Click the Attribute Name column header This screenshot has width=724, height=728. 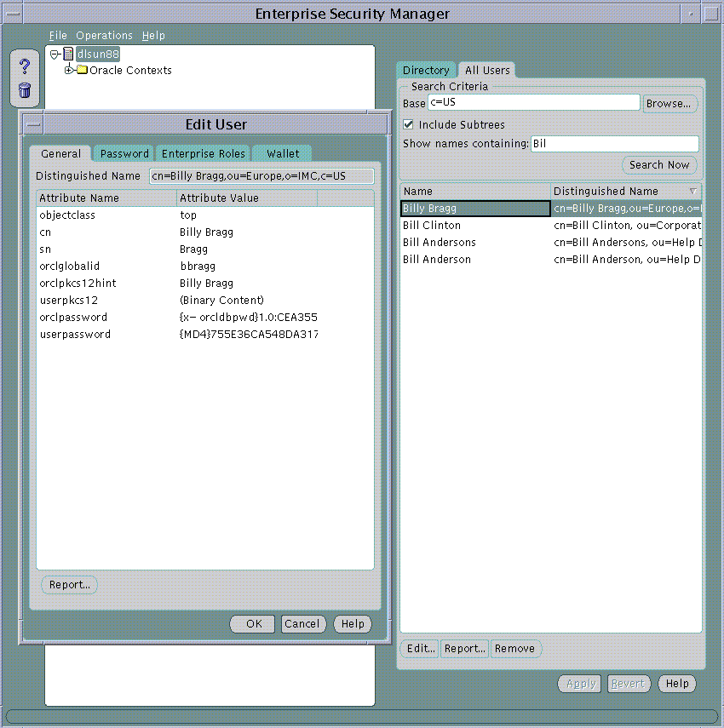point(106,198)
